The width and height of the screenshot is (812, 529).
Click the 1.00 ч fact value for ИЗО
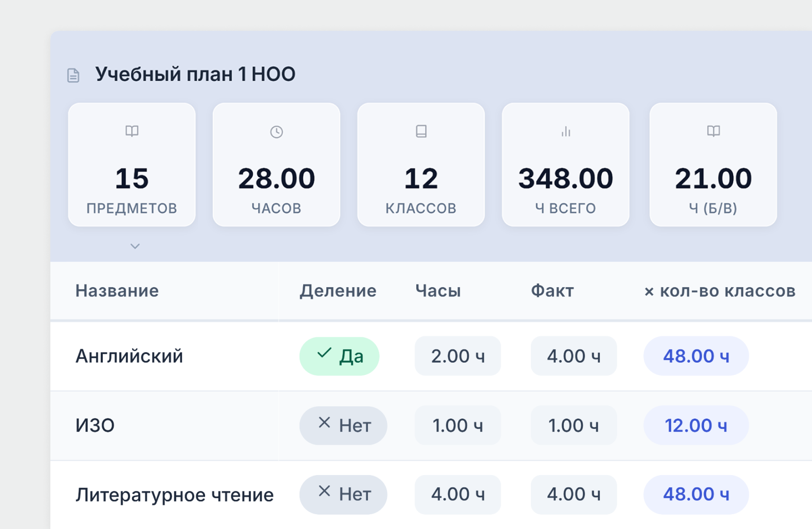click(574, 425)
